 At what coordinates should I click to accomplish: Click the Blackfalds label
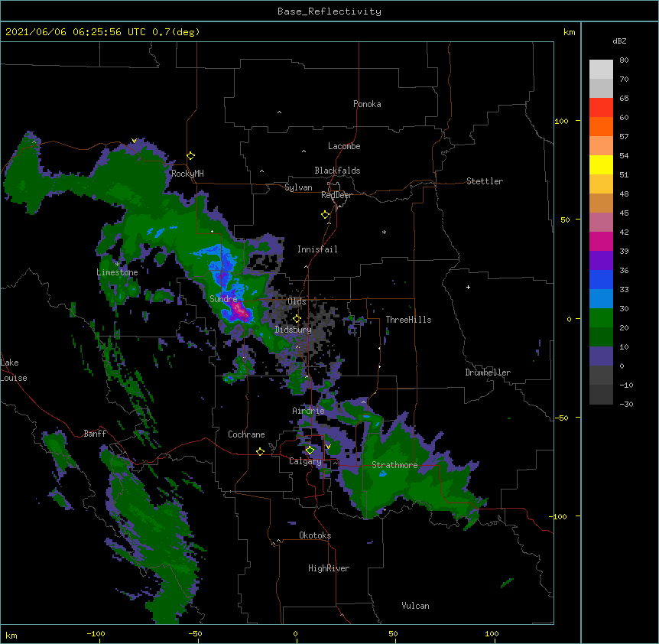[x=337, y=171]
